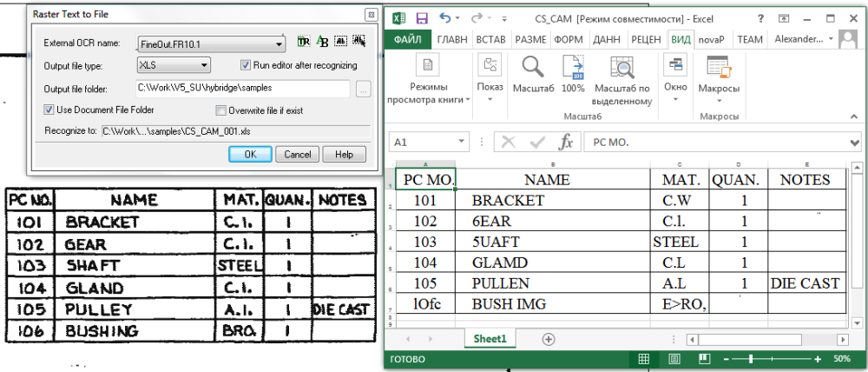Open the Показ dropdown arrow
868x372 pixels.
490,100
